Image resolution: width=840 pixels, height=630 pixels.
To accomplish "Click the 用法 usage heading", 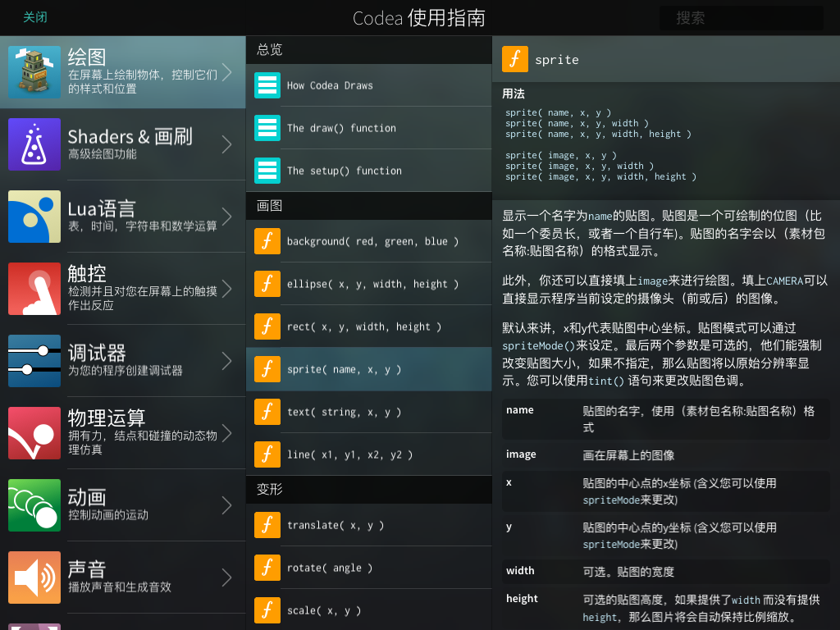I will click(x=514, y=94).
